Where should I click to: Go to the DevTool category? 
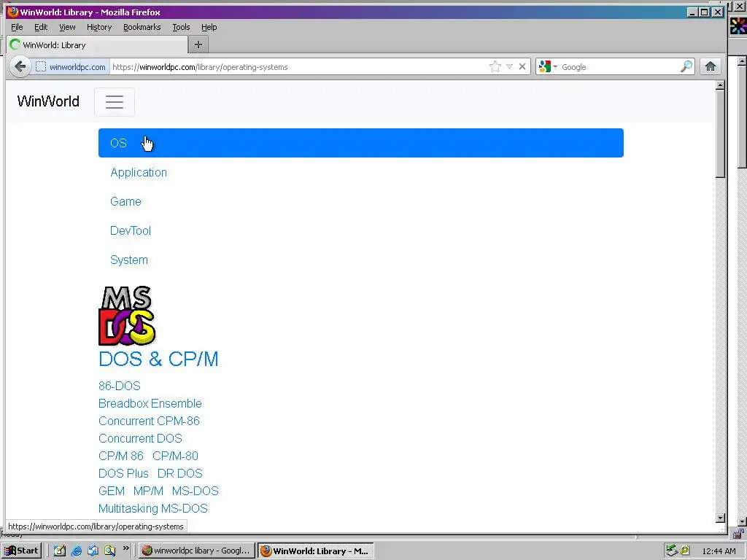131,230
